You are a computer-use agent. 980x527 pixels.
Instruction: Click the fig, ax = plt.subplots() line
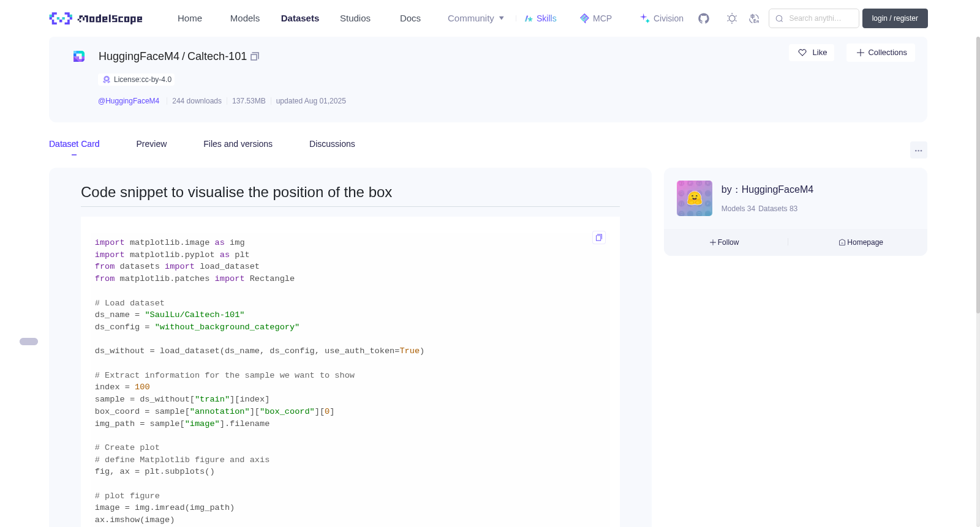tap(155, 471)
